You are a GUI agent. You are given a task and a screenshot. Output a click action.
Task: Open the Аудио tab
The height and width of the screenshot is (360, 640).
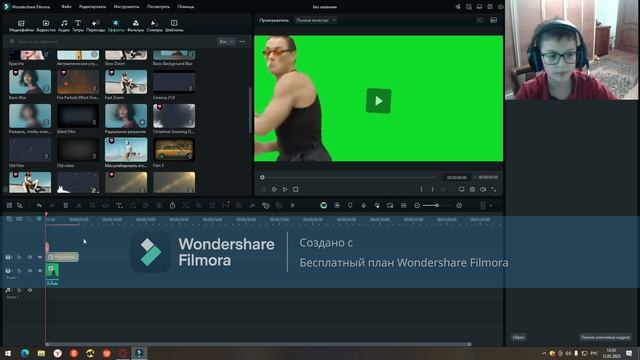64,26
